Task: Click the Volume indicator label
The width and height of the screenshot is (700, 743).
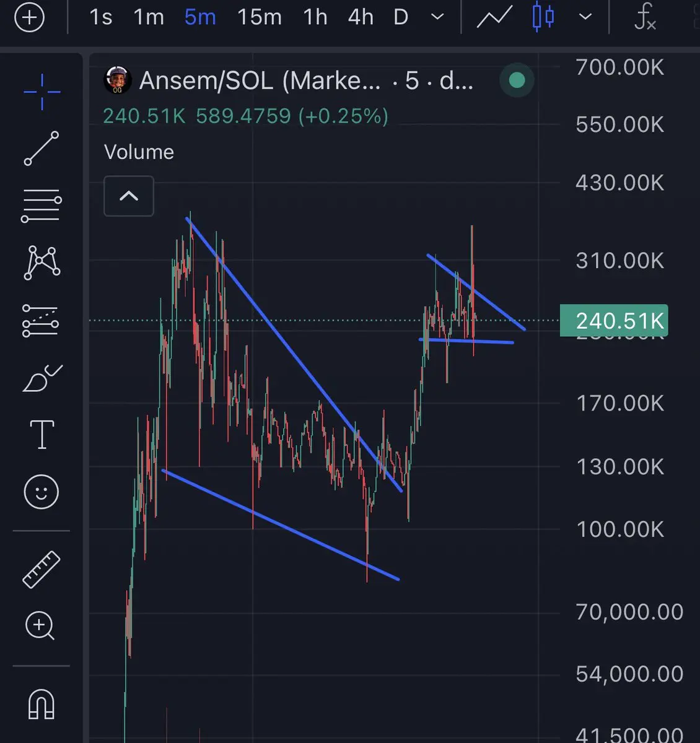Action: (139, 152)
